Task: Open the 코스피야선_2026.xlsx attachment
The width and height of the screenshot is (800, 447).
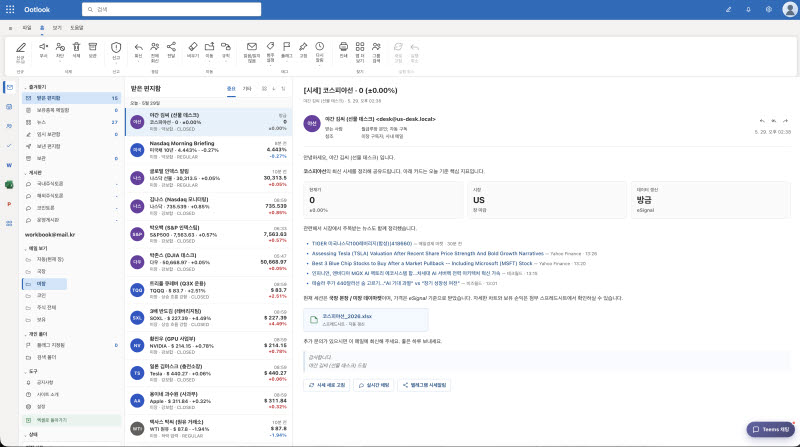Action: (366, 319)
